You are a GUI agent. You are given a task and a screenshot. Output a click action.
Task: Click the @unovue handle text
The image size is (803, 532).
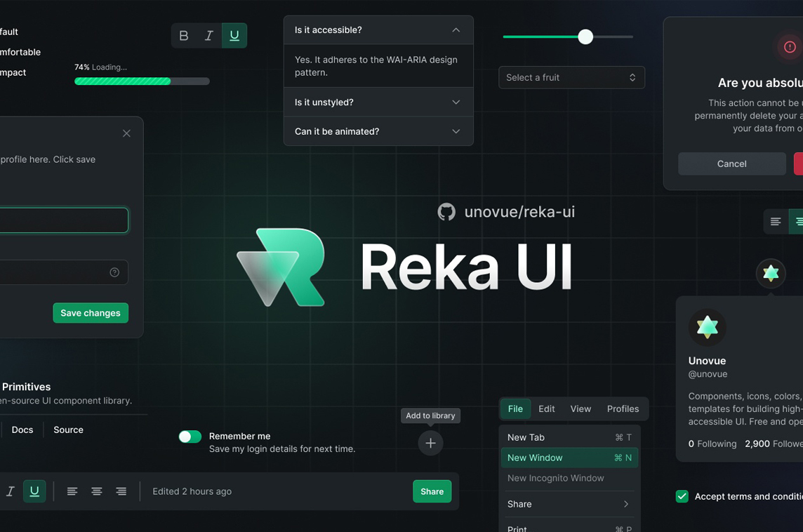point(708,374)
